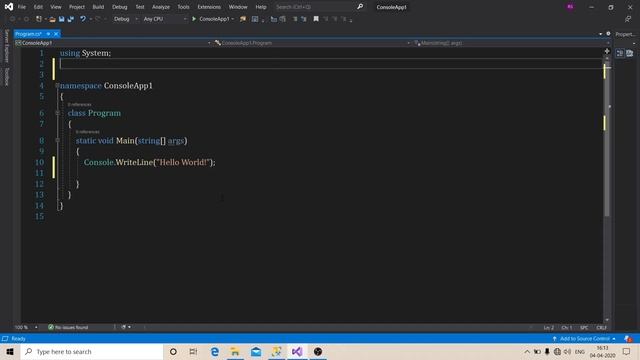Show hidden tray icons chevron
The height and width of the screenshot is (360, 640).
point(527,351)
